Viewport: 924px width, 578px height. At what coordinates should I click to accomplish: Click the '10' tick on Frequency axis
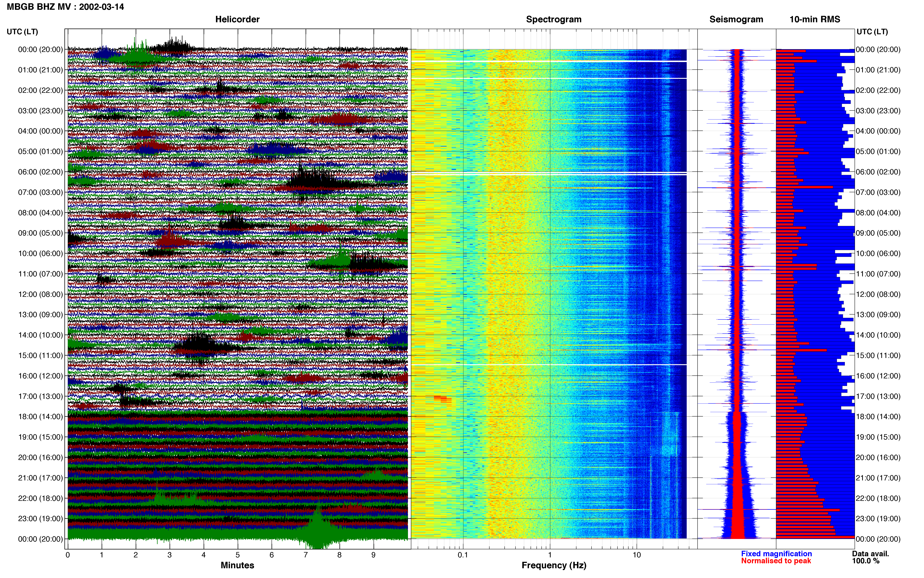637,555
